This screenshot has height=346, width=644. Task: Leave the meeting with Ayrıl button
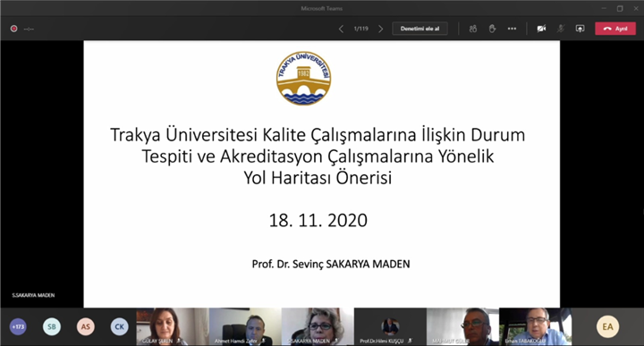pyautogui.click(x=615, y=29)
